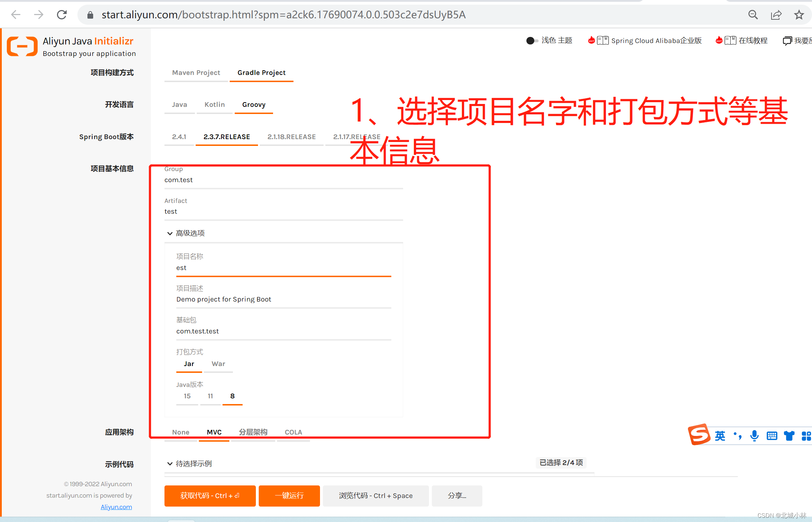Click the lock icon in address bar

click(90, 15)
